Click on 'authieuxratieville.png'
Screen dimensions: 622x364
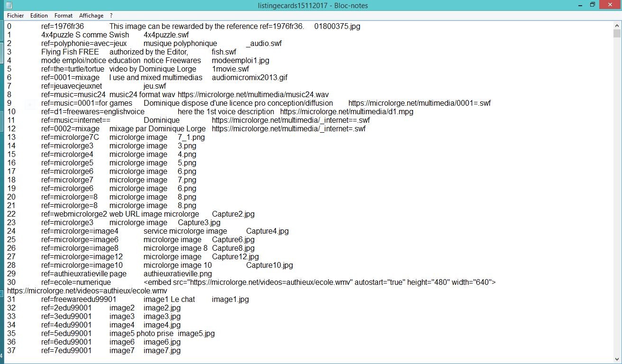[x=178, y=274]
